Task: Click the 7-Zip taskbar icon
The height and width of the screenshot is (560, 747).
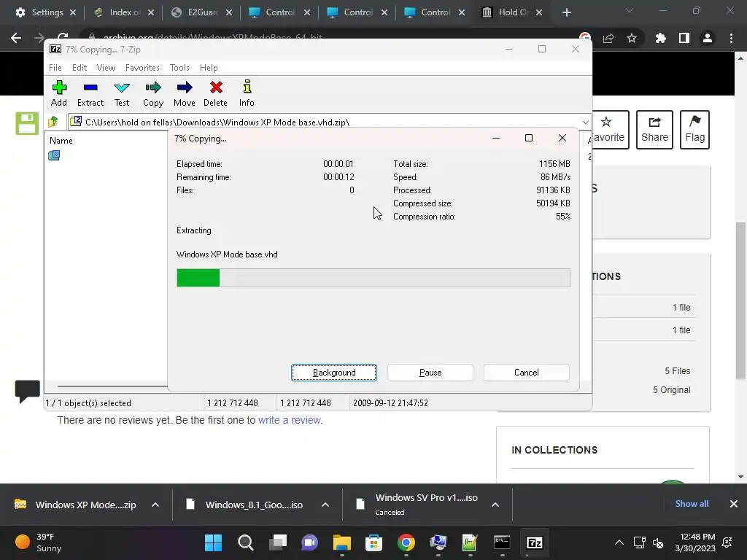Action: [x=534, y=542]
